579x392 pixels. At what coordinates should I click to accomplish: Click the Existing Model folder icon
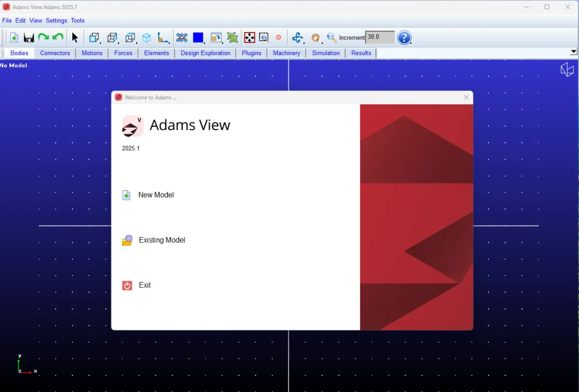click(127, 240)
